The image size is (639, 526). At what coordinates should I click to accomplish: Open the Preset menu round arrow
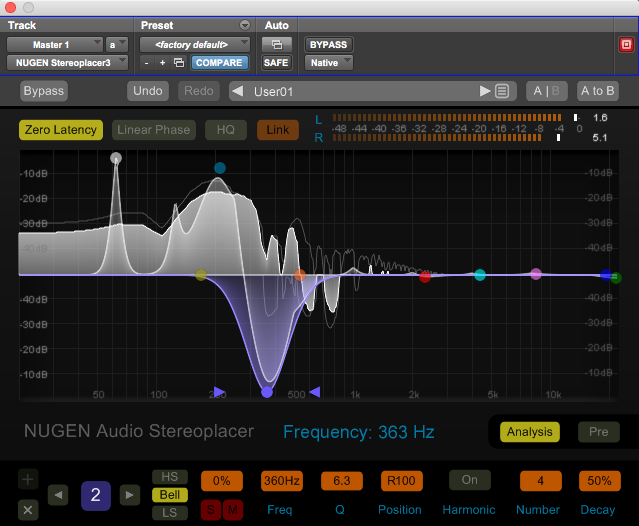pyautogui.click(x=245, y=25)
